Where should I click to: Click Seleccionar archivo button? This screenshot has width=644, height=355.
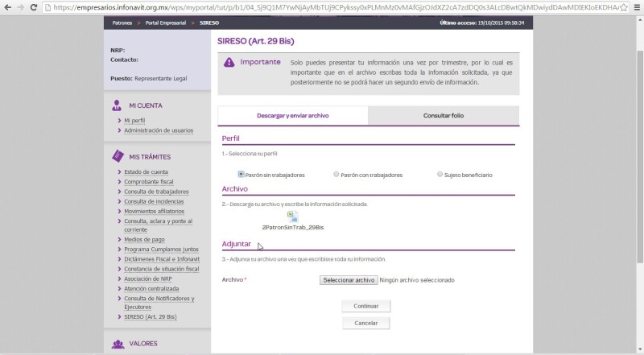pyautogui.click(x=349, y=280)
